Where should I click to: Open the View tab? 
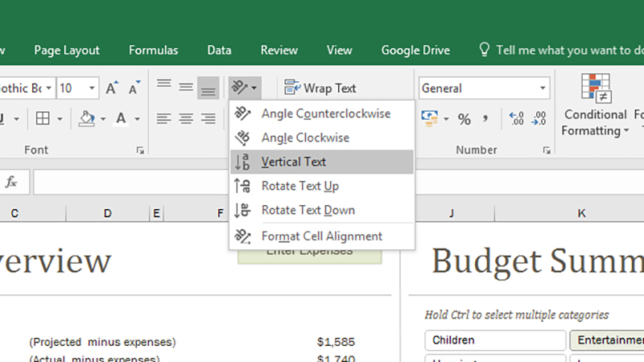pyautogui.click(x=339, y=50)
